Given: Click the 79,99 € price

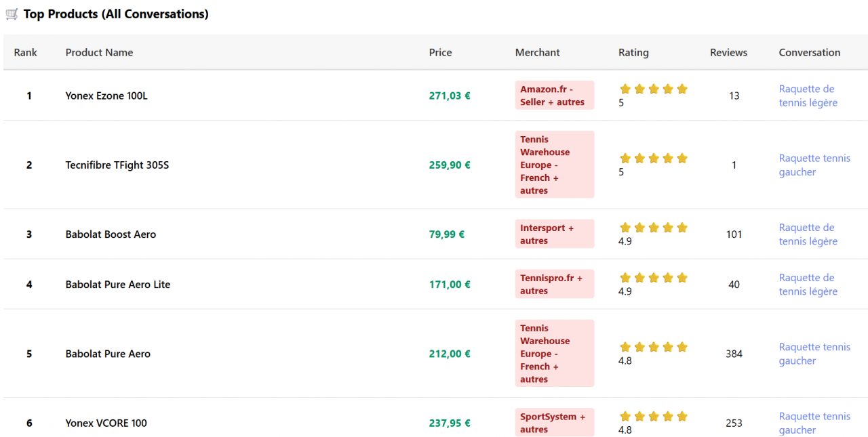Looking at the screenshot, I should (x=447, y=234).
